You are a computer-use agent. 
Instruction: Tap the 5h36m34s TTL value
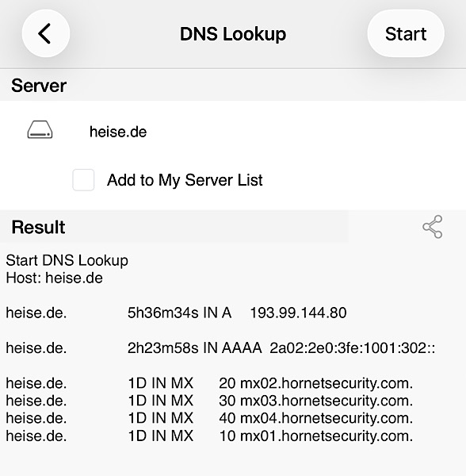coord(162,313)
